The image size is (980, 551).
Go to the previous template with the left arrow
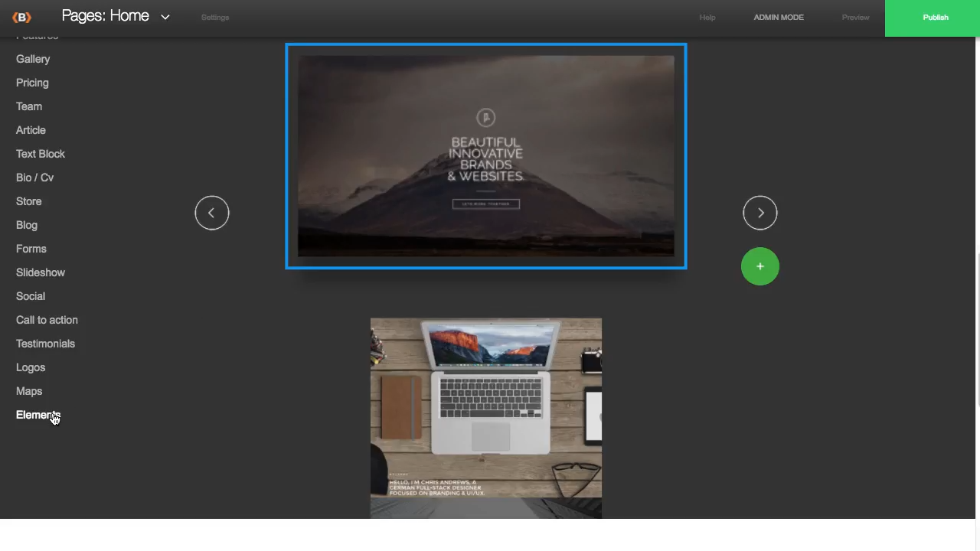click(212, 213)
